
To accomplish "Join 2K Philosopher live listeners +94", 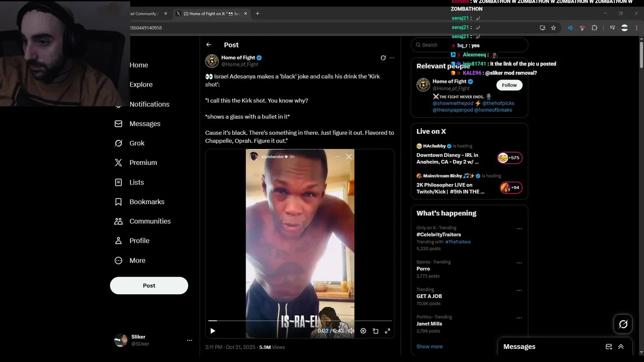I will coord(511,188).
